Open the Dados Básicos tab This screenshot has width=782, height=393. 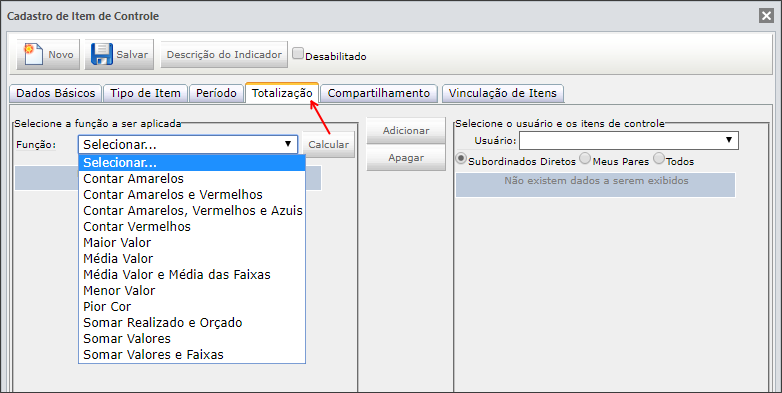point(55,93)
